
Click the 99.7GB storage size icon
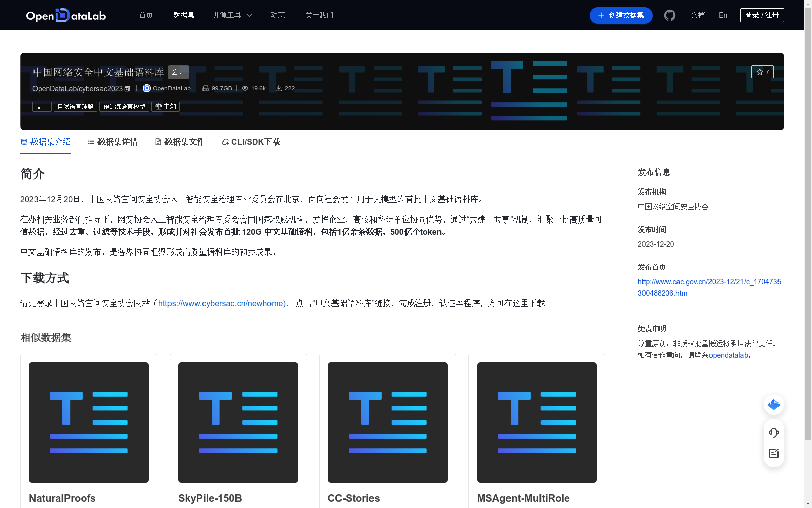(206, 88)
